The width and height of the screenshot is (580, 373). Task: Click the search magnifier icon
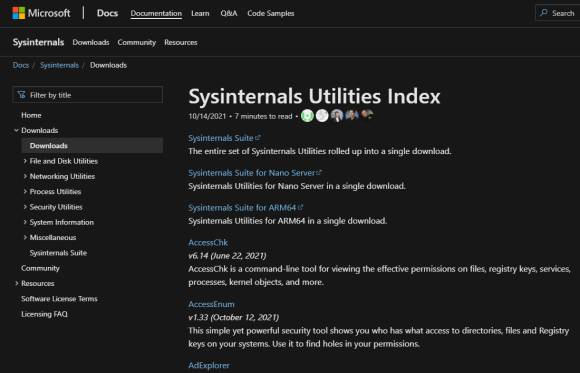[x=544, y=13]
